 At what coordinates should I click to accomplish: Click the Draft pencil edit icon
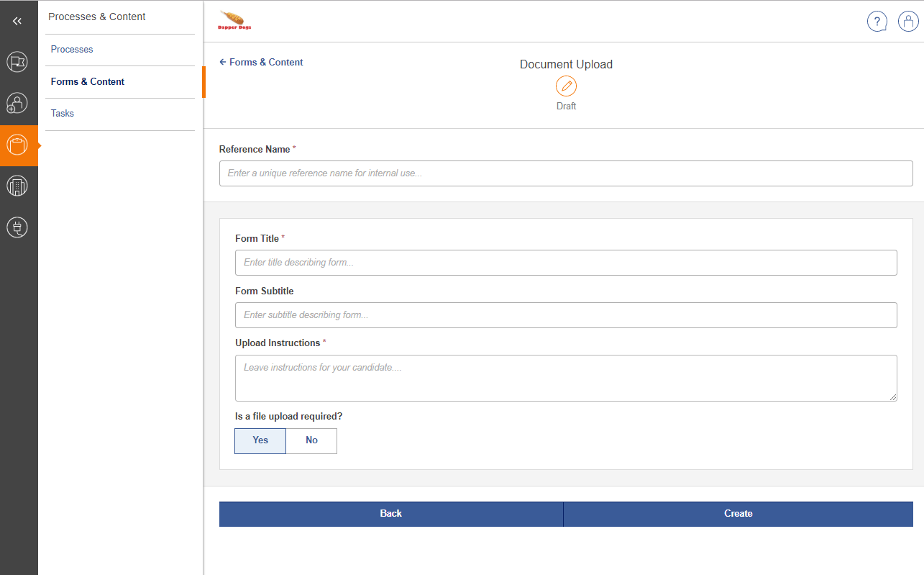coord(566,85)
